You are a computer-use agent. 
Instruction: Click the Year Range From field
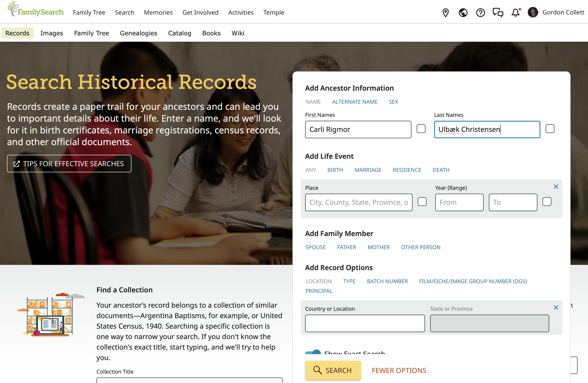click(x=459, y=202)
